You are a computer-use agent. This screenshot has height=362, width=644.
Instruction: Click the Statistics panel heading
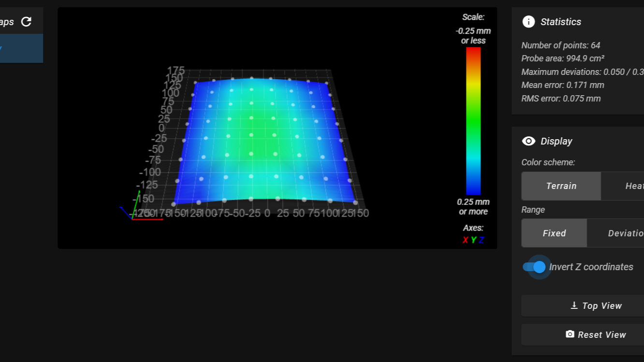coord(561,22)
